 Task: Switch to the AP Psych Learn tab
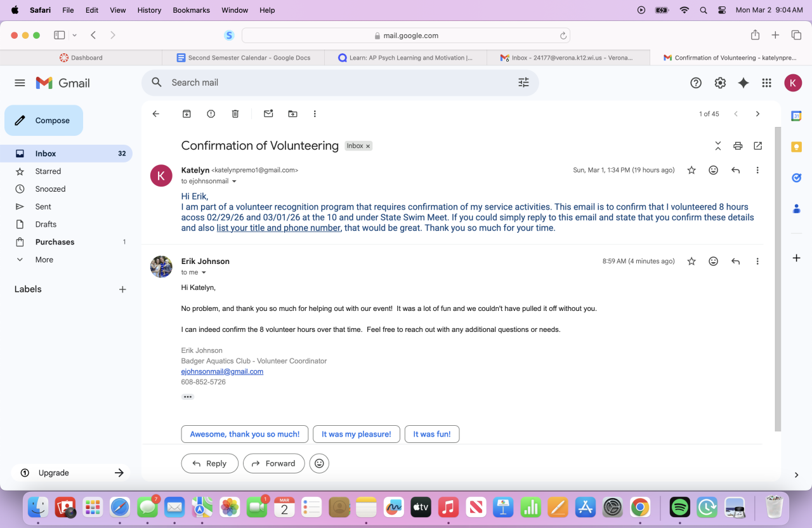(406, 58)
